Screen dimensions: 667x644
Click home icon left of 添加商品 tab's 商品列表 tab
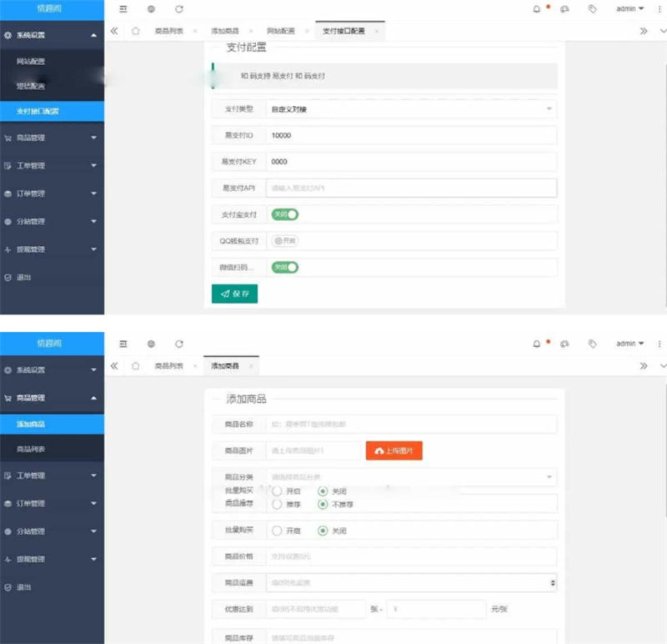pyautogui.click(x=135, y=366)
